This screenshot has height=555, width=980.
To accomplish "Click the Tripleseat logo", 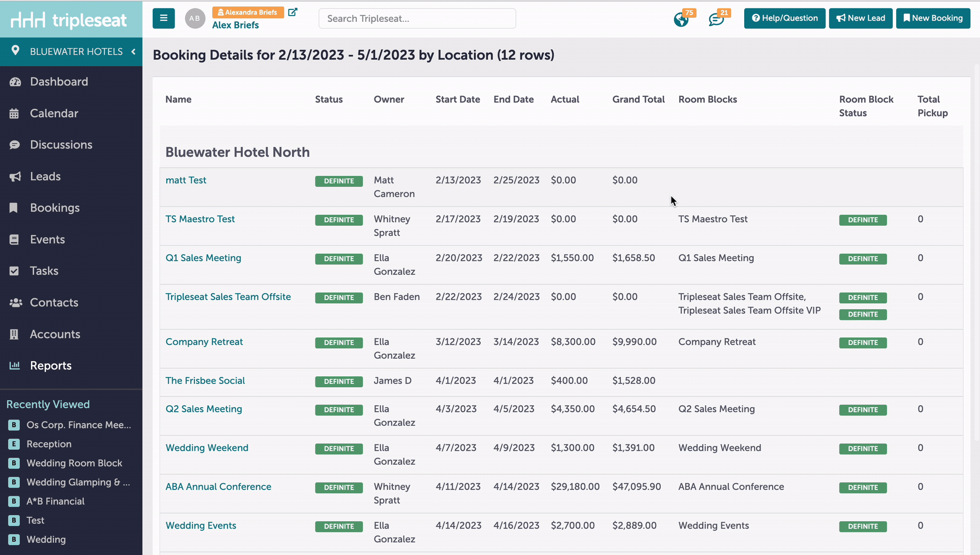I will (69, 20).
